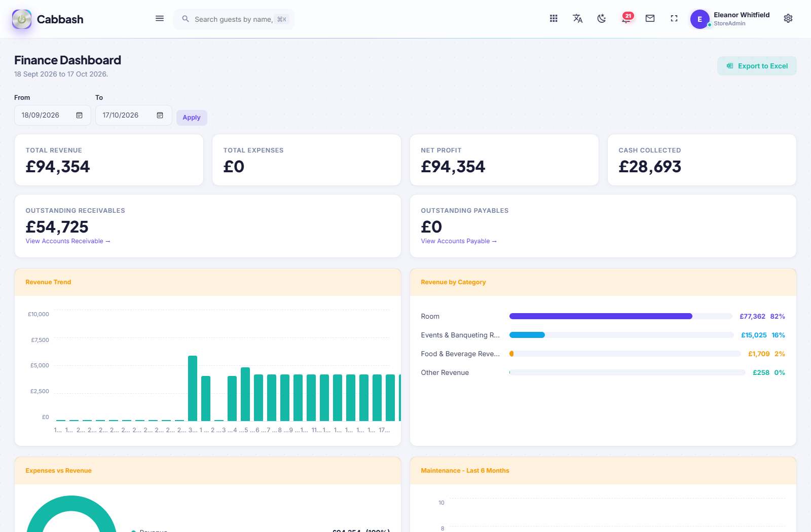Click Outstanding Receivables value £54,725
Image resolution: width=811 pixels, height=532 pixels.
(57, 227)
